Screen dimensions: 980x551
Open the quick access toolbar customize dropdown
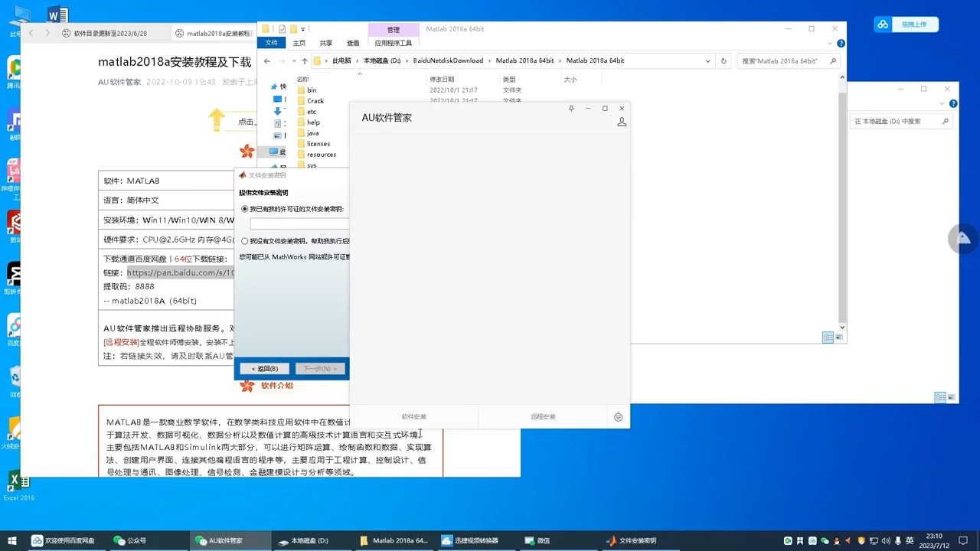tap(303, 29)
